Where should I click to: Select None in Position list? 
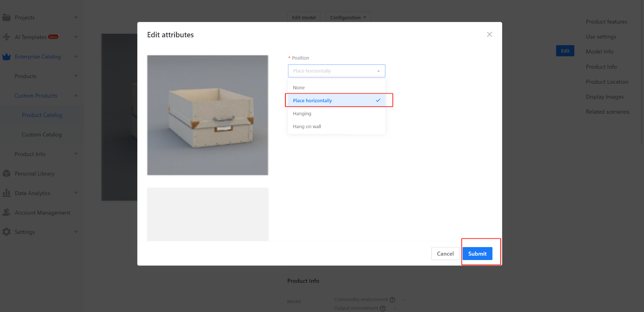pos(336,87)
